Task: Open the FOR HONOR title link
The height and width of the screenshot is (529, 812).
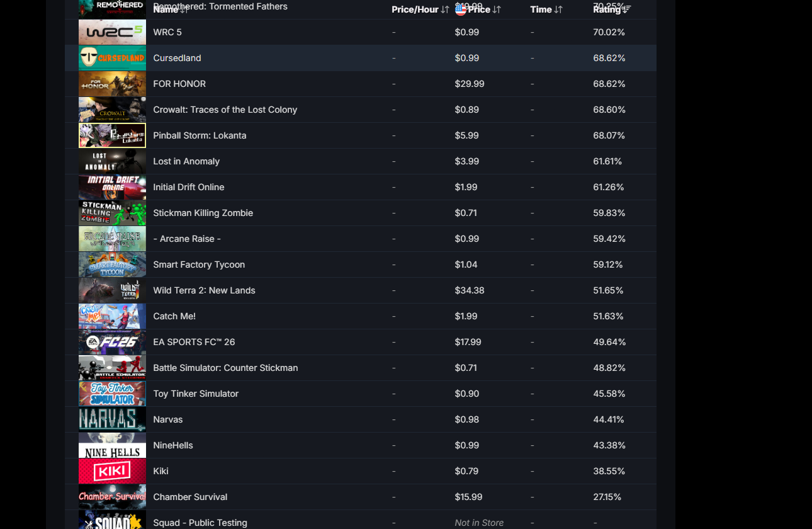Action: point(179,84)
